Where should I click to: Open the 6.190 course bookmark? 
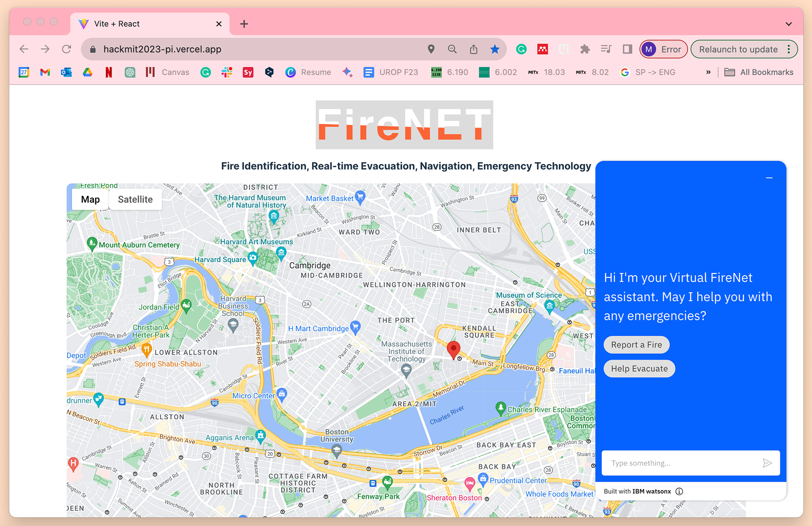point(450,72)
